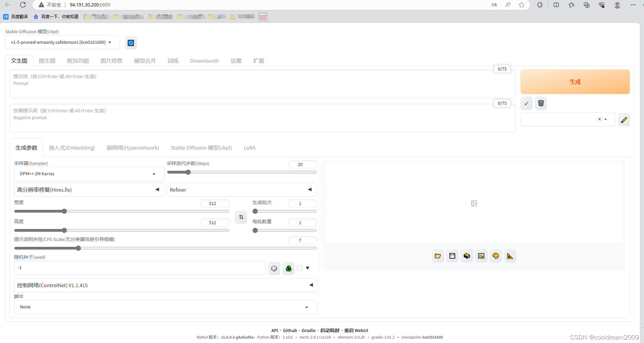
Task: Refresh the Stable Diffusion checkpoint list
Action: [131, 43]
